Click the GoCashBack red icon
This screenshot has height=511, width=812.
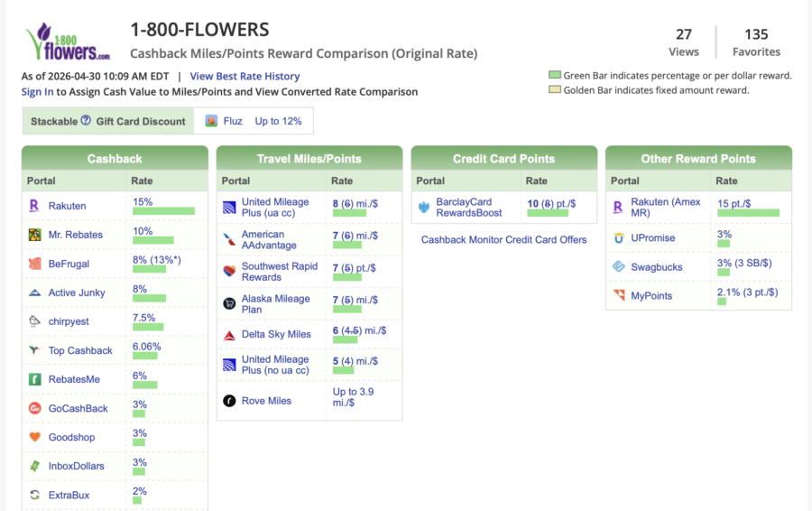point(34,408)
